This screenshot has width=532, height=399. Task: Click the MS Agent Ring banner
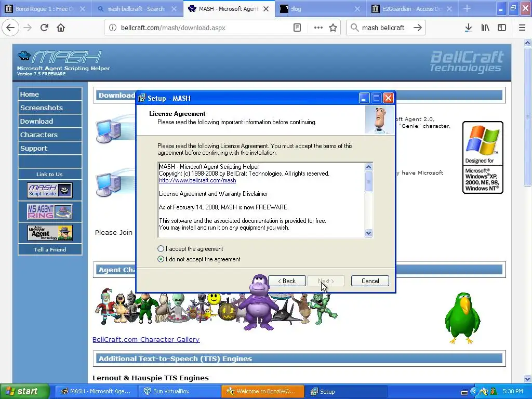(x=49, y=211)
